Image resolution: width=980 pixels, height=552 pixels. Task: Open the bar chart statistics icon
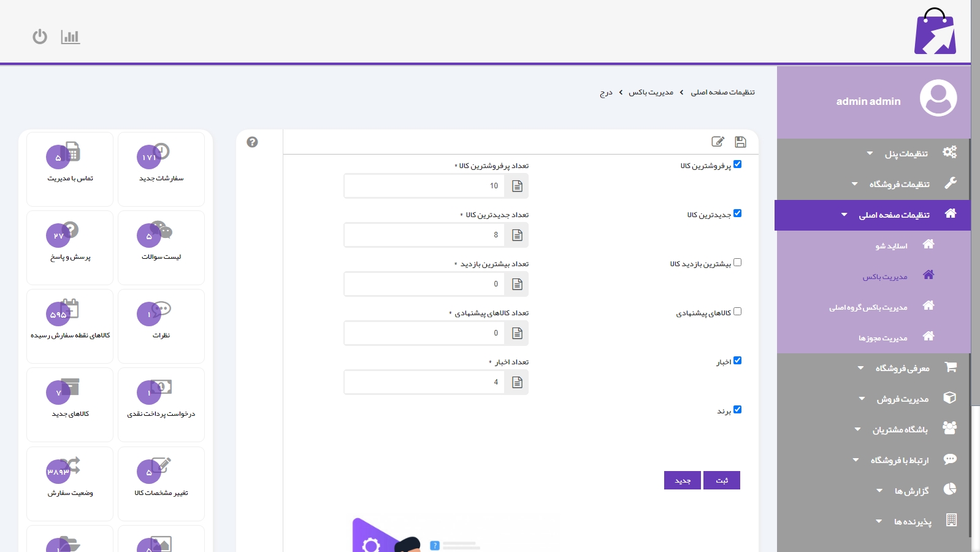[71, 37]
